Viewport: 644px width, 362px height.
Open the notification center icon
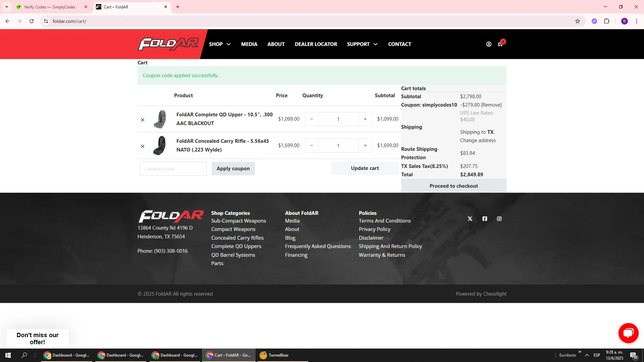pyautogui.click(x=634, y=355)
